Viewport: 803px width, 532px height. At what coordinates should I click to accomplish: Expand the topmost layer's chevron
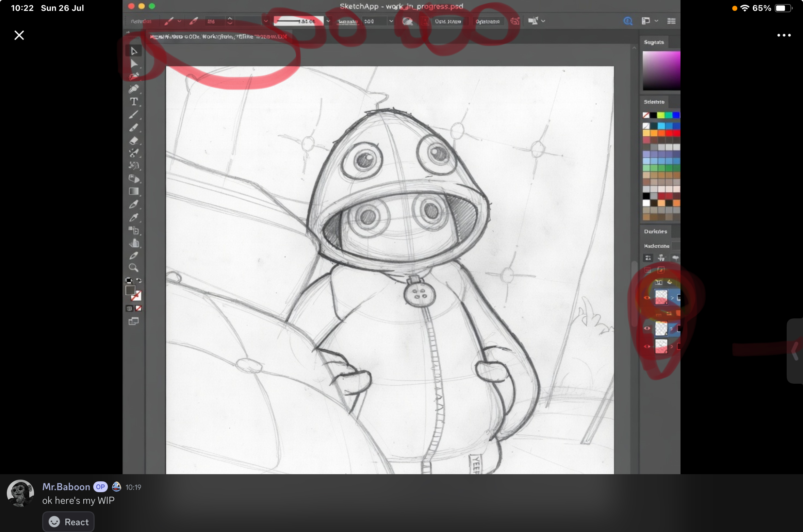(672, 298)
